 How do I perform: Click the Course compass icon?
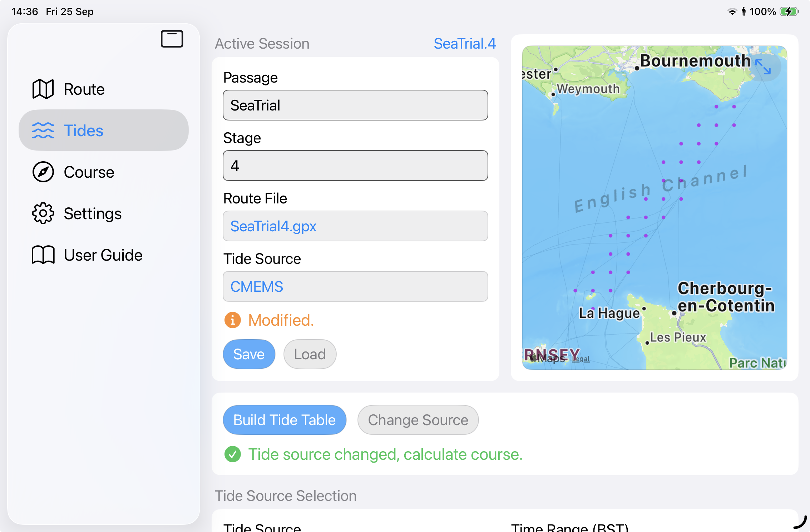pyautogui.click(x=43, y=172)
